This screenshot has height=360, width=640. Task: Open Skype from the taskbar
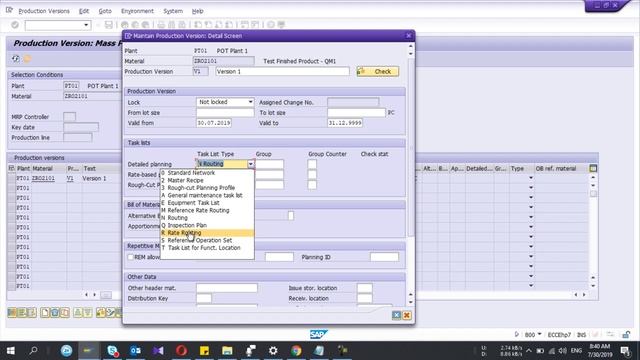[112, 350]
